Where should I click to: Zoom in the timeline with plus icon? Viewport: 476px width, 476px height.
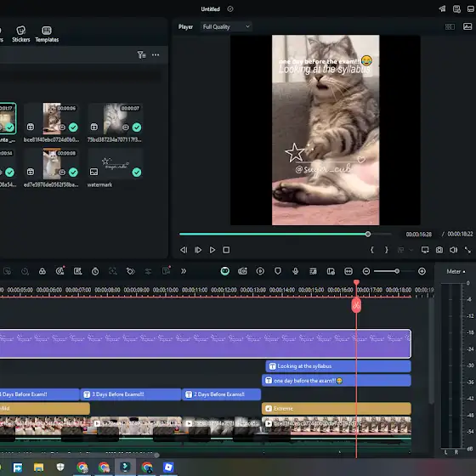pos(422,271)
